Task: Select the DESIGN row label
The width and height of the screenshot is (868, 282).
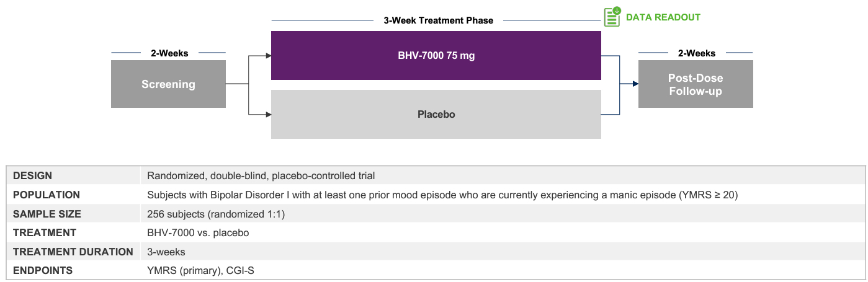Action: (x=32, y=176)
